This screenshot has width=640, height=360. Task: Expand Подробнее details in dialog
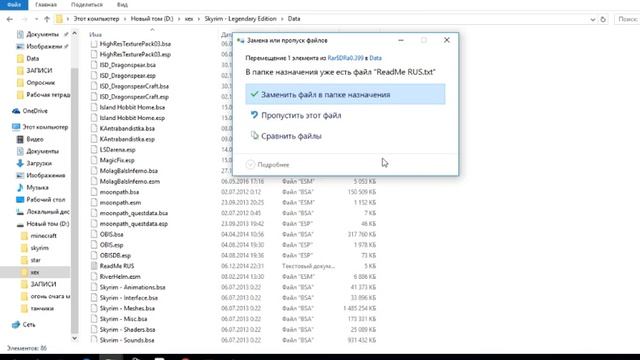[268, 164]
